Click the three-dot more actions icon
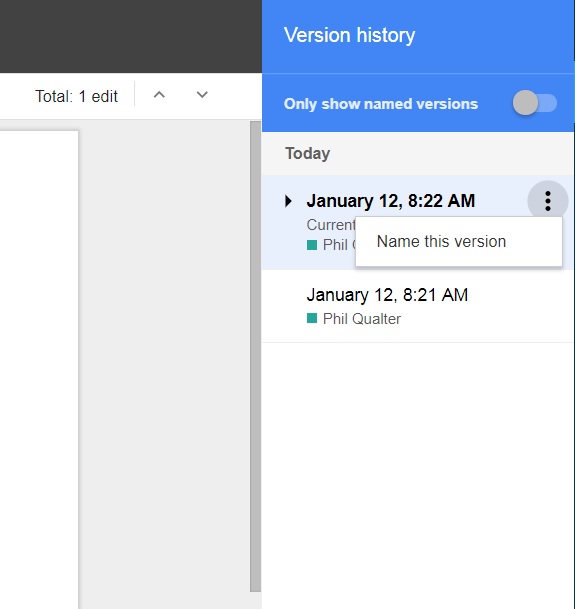Viewport: 575px width, 609px height. click(548, 201)
